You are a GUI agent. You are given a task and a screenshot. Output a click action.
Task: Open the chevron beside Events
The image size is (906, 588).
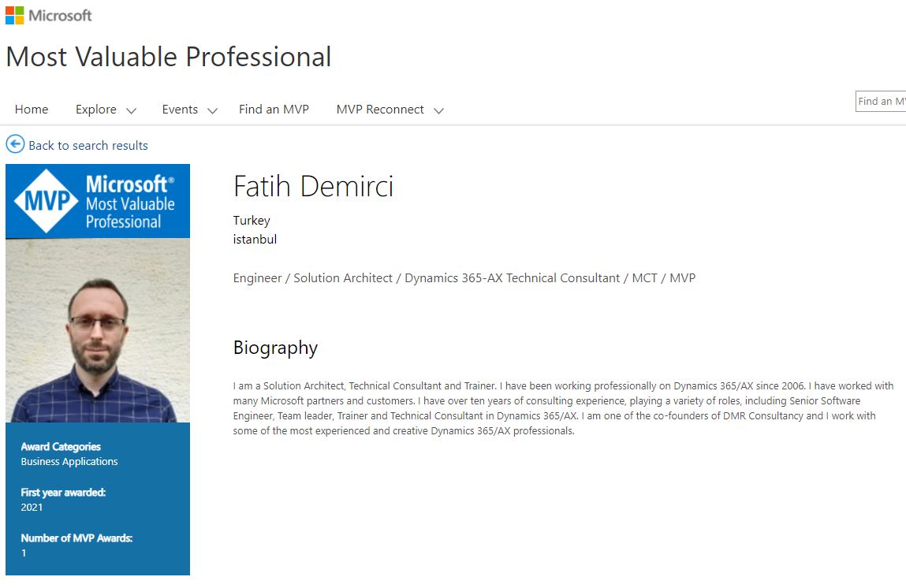(212, 110)
